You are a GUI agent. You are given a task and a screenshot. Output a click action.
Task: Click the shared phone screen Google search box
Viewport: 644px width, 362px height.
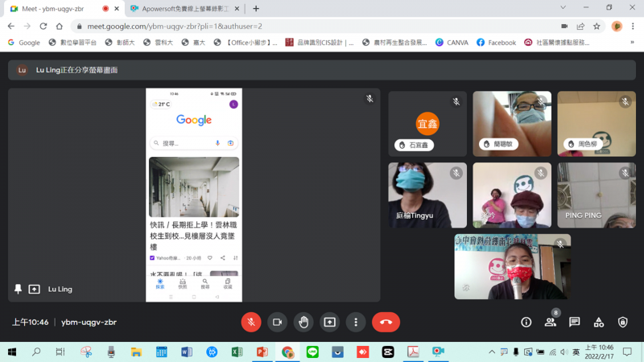[194, 143]
